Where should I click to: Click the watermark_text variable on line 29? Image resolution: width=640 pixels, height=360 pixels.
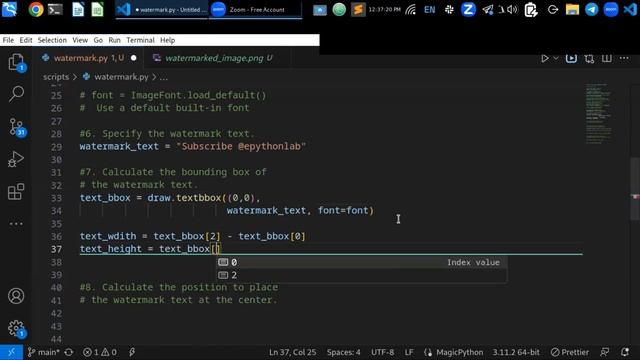coord(119,146)
